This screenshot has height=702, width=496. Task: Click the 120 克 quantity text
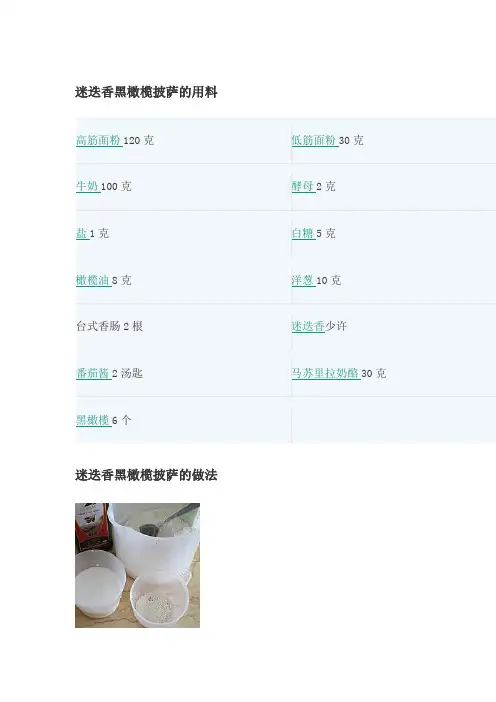138,141
